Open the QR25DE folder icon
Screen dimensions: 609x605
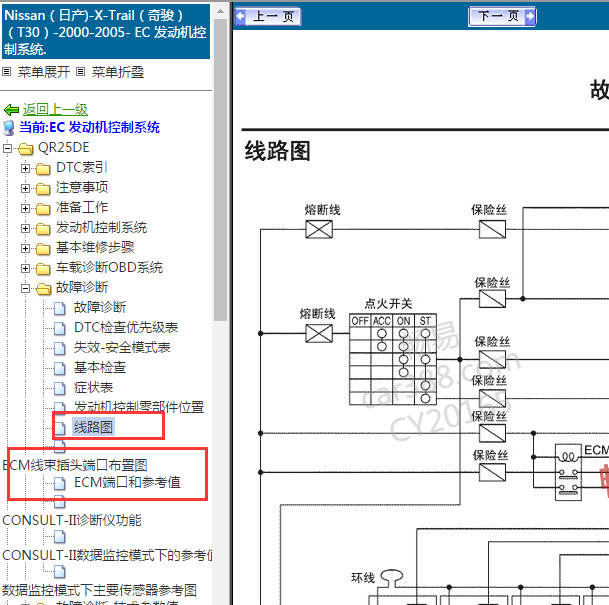[x=26, y=148]
